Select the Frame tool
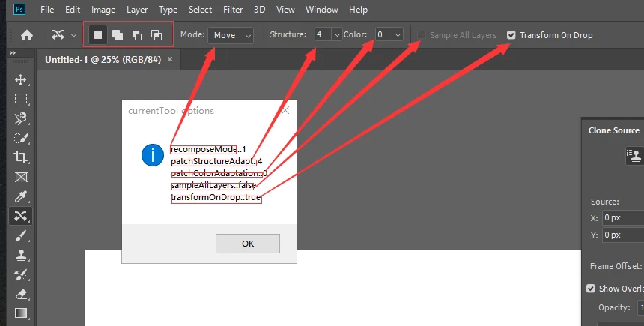This screenshot has width=644, height=326. [21, 177]
